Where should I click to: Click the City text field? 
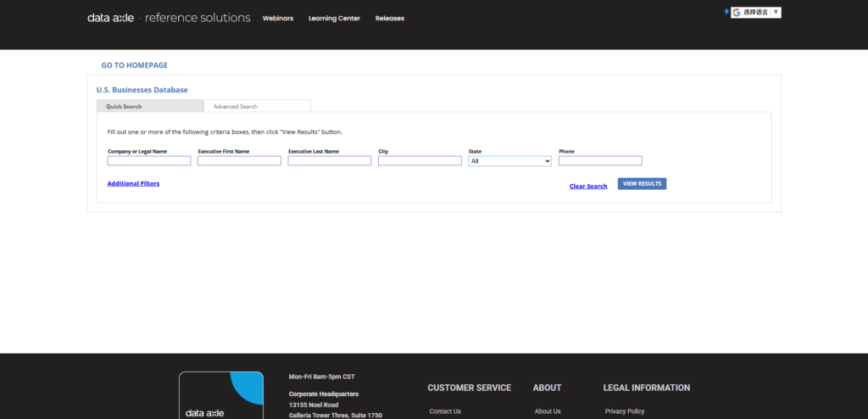(x=420, y=161)
